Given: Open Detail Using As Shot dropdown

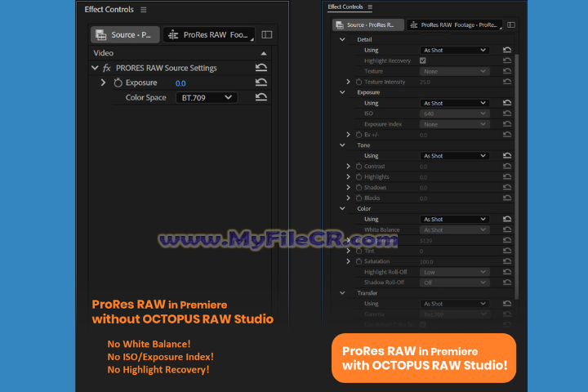Looking at the screenshot, I should tap(454, 50).
